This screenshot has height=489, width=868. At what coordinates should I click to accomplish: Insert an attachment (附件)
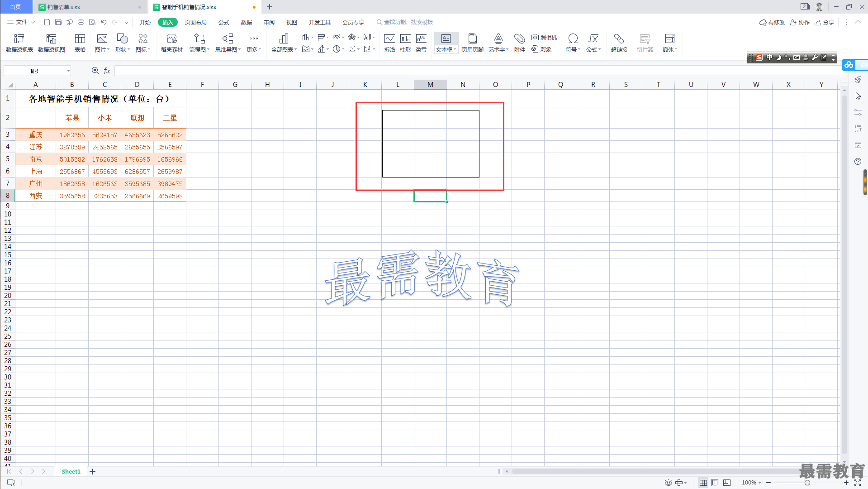(x=519, y=43)
